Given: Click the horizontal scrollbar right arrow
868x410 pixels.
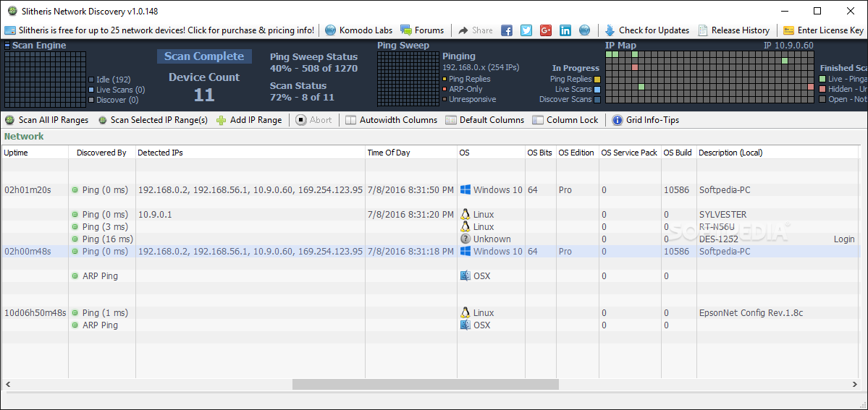Looking at the screenshot, I should click(855, 384).
